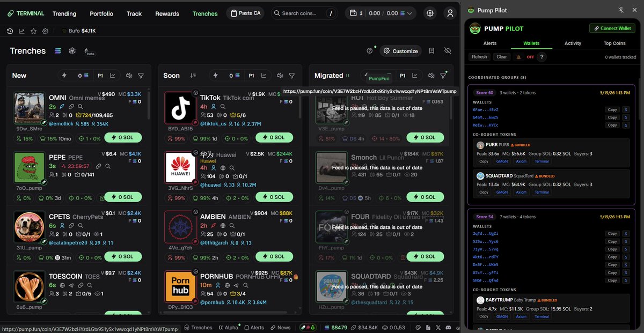644x333 pixels.
Task: Open Trenches in the bottom status bar
Action: pyautogui.click(x=198, y=327)
